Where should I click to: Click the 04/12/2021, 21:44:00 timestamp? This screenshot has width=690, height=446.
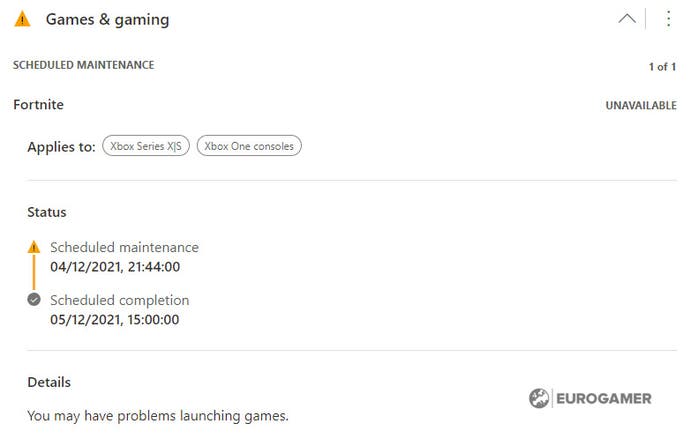[x=115, y=267]
